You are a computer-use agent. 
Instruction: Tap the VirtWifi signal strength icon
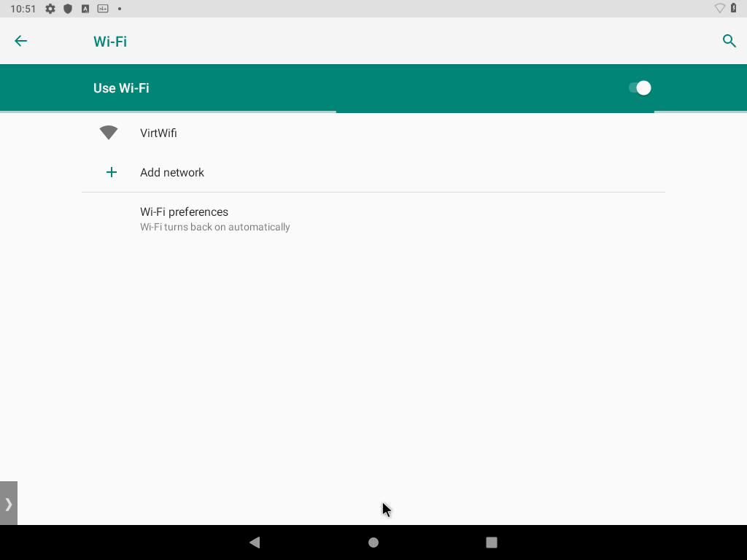108,132
